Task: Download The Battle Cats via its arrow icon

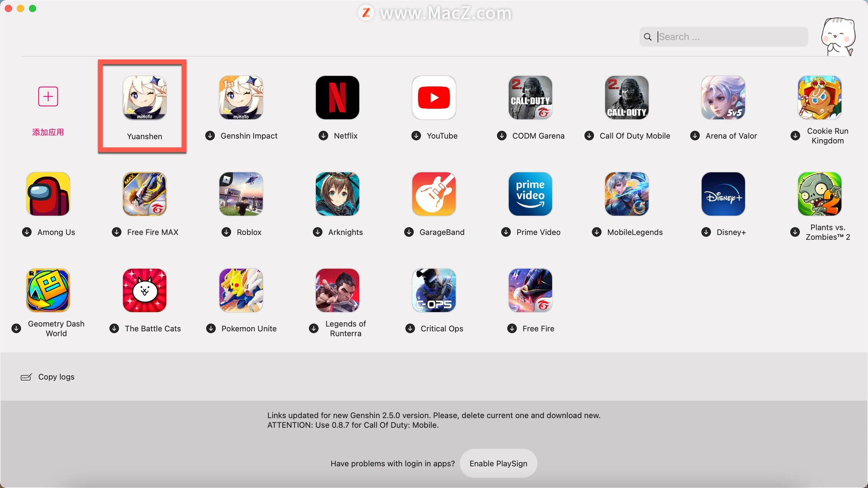Action: (114, 328)
